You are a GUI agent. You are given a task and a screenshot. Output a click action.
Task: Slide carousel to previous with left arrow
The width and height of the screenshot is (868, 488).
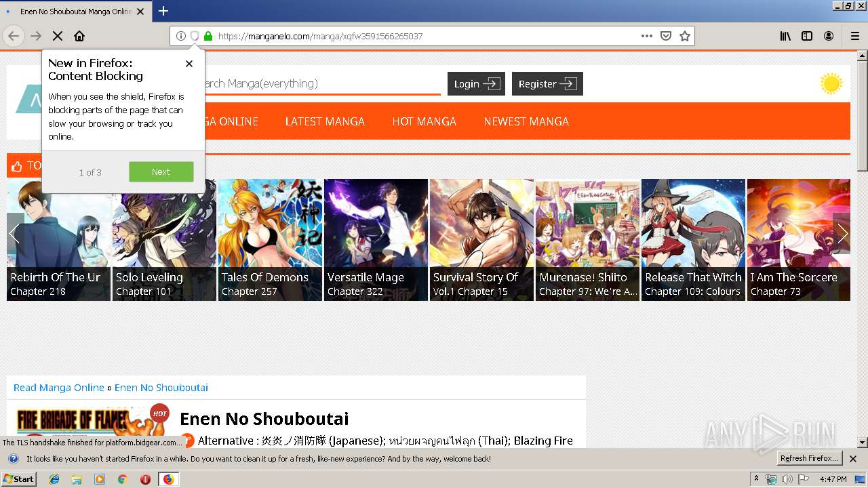tap(15, 234)
